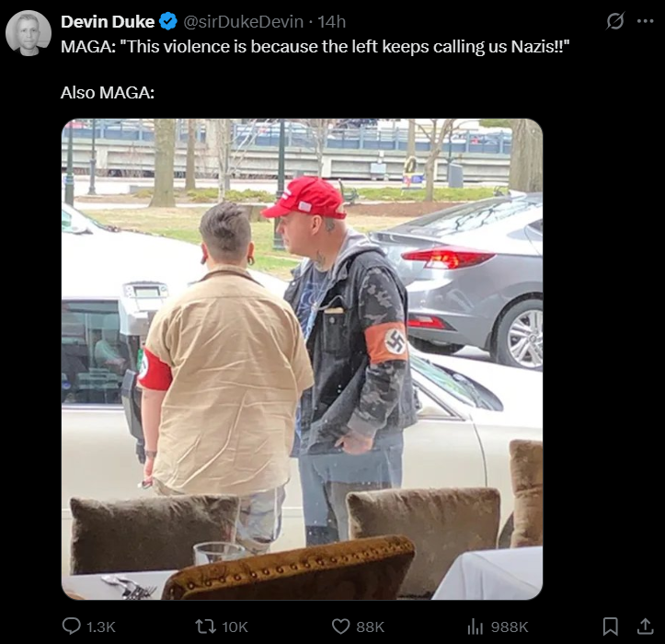The height and width of the screenshot is (644, 665).
Task: Open the tweet via its first text line
Action: pyautogui.click(x=315, y=46)
